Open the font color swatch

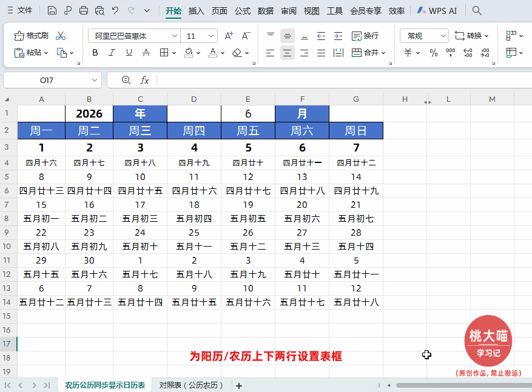point(212,53)
